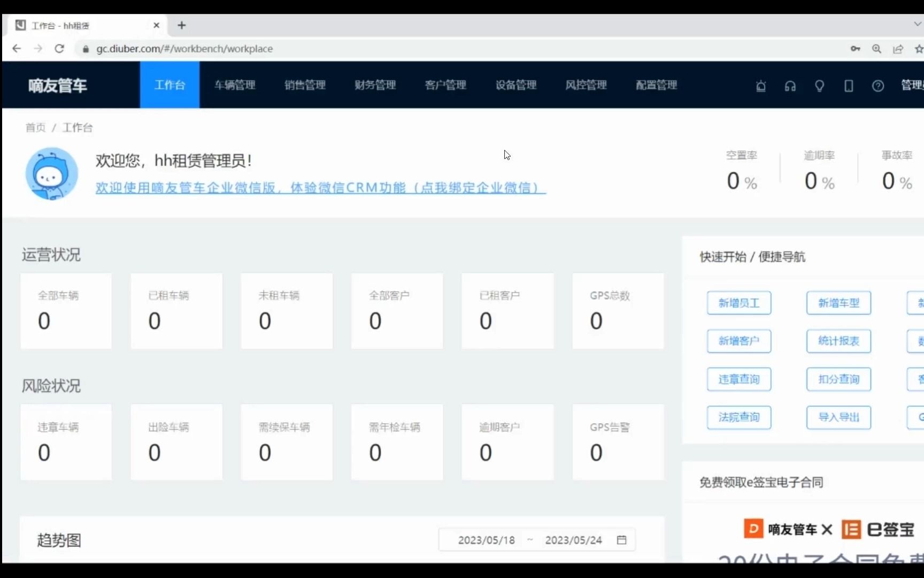Click the end date 2023/05/24 field
Image resolution: width=924 pixels, height=578 pixels.
tap(573, 540)
